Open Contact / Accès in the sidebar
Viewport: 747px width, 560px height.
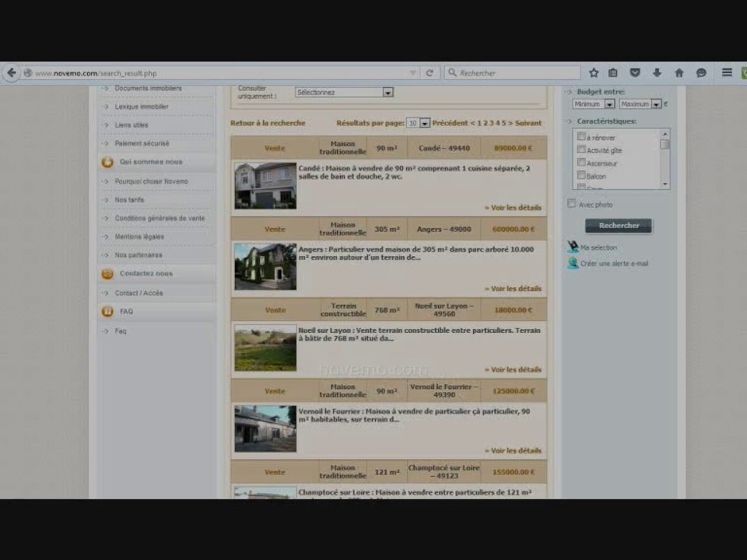pos(139,293)
